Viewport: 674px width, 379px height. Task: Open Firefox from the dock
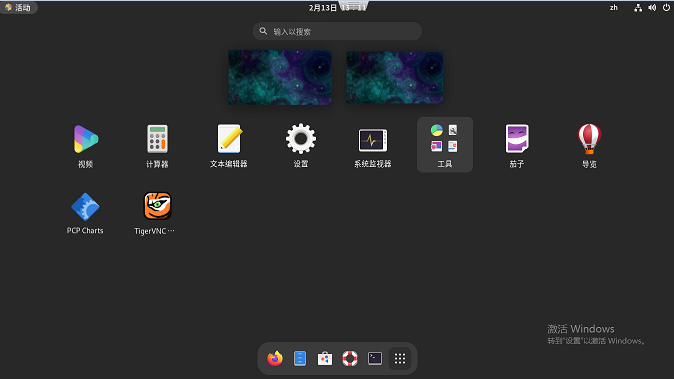[x=275, y=358]
